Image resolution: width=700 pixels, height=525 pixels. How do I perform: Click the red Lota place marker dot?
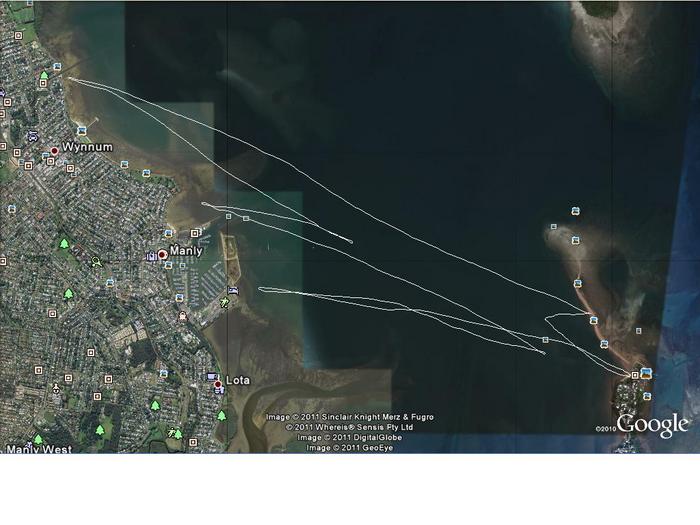click(217, 384)
